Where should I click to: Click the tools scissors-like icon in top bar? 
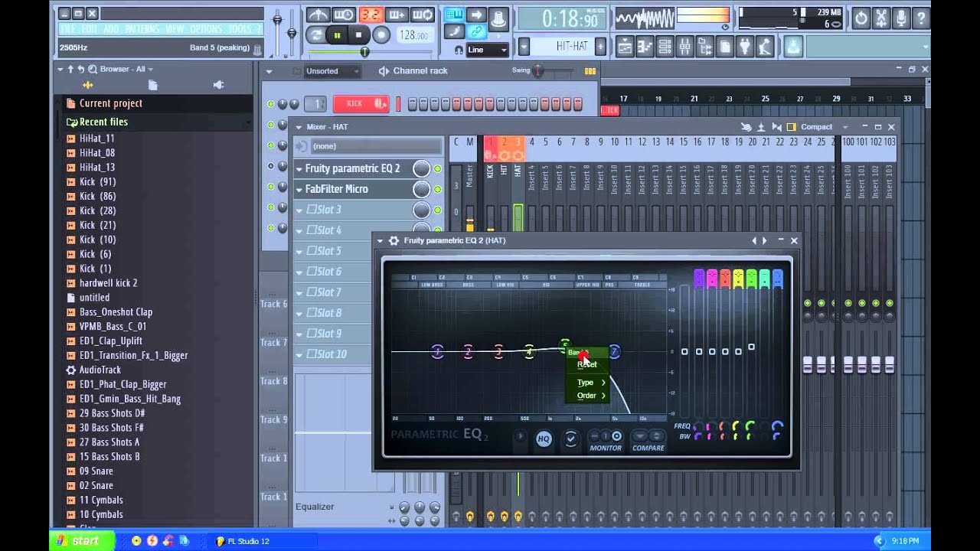pos(881,17)
